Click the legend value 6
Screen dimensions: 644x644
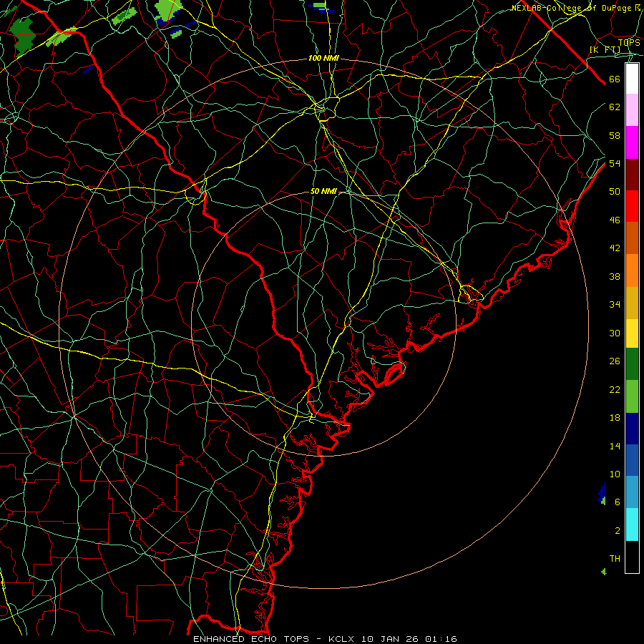[618, 502]
